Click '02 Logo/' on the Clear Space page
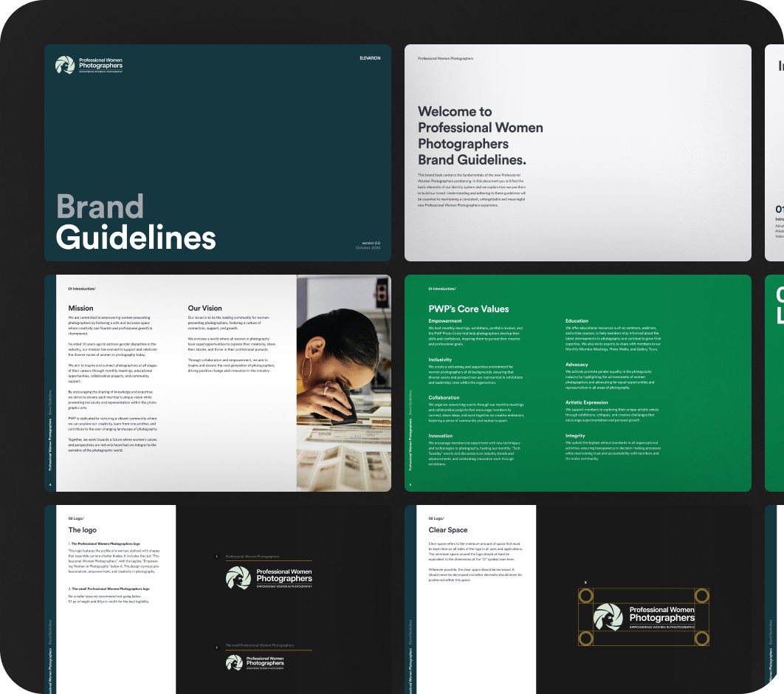Viewport: 784px width, 694px height. tap(436, 518)
